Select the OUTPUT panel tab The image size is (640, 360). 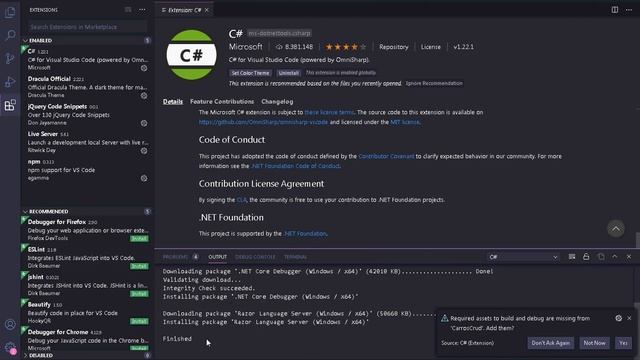point(218,257)
